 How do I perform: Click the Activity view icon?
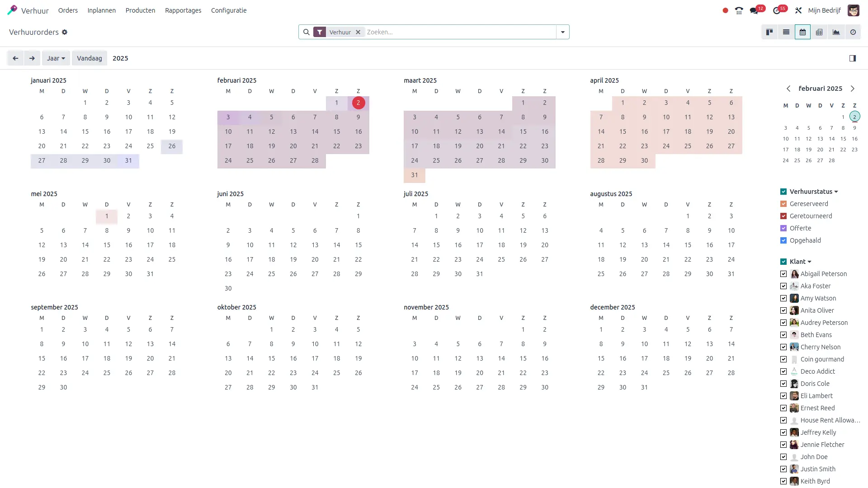point(853,32)
